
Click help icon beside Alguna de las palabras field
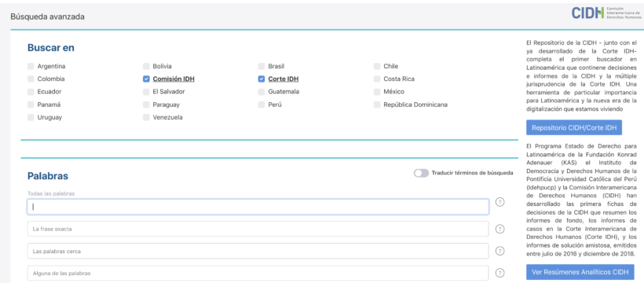(499, 273)
